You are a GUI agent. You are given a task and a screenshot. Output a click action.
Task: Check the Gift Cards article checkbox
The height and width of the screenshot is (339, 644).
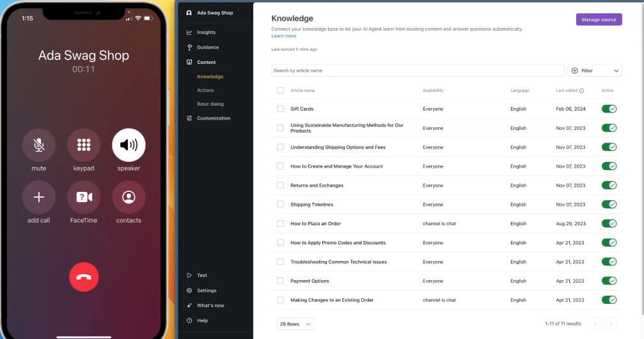point(280,109)
